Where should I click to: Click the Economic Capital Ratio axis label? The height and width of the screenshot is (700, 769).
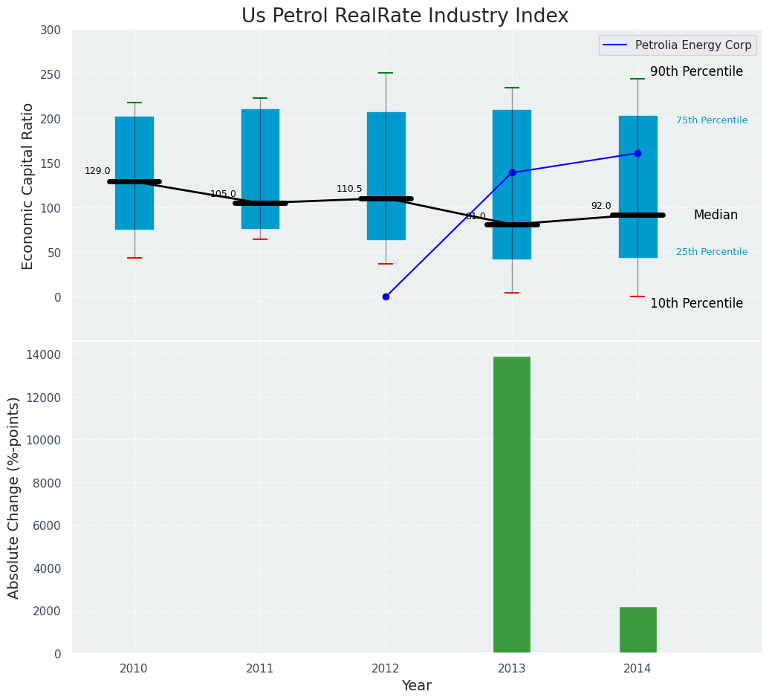click(x=28, y=186)
